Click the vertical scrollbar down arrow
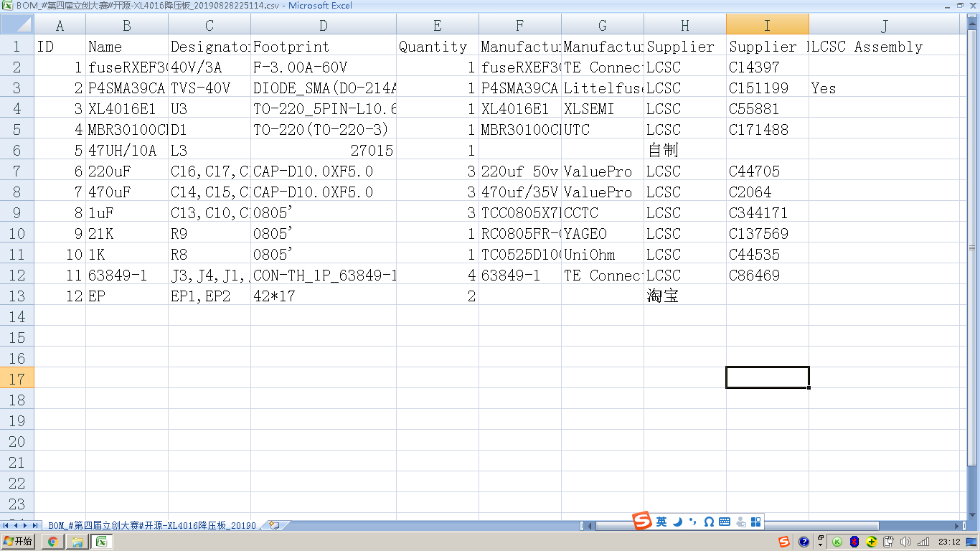The image size is (980, 551). (x=972, y=515)
